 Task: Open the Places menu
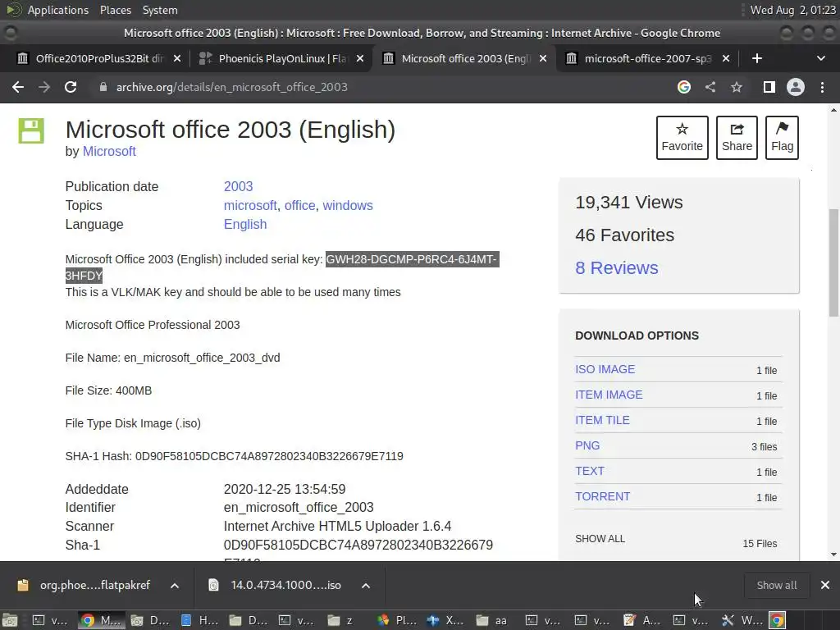tap(115, 10)
